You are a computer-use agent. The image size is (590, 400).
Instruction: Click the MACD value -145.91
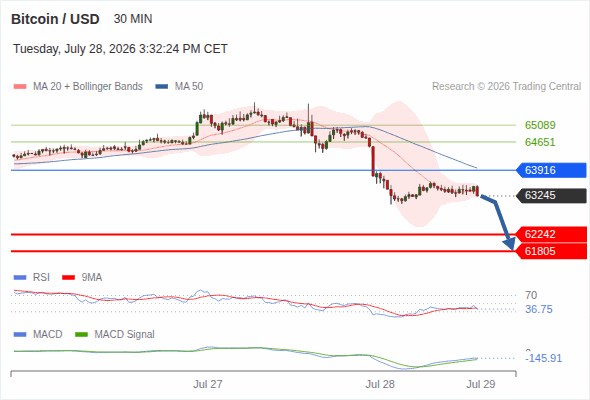543,358
